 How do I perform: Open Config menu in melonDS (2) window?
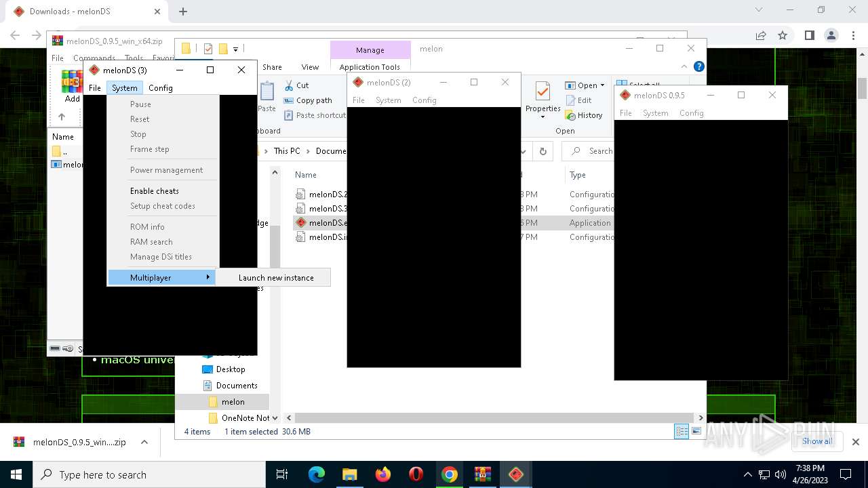tap(425, 100)
